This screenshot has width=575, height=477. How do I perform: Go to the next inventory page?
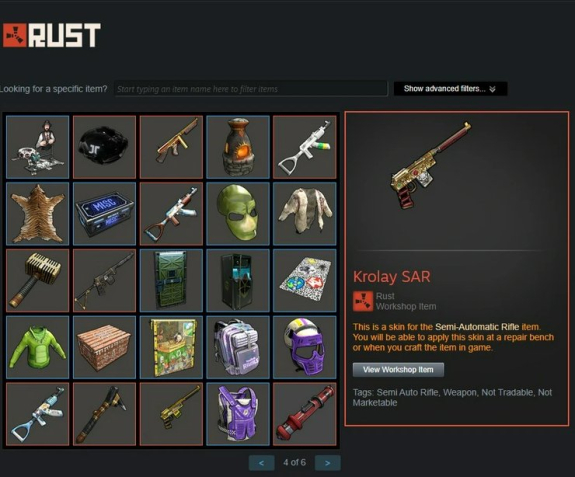[328, 463]
